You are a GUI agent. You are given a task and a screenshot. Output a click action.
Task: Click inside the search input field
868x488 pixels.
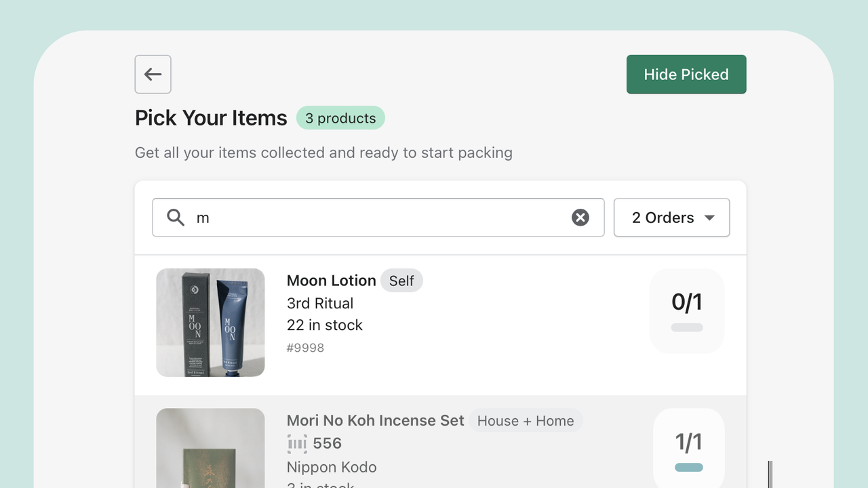tap(373, 218)
